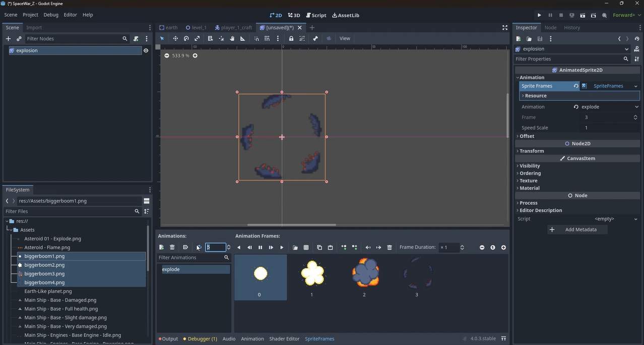
Task: Click the Play Custom Scene clapperboard icon
Action: coord(593,15)
